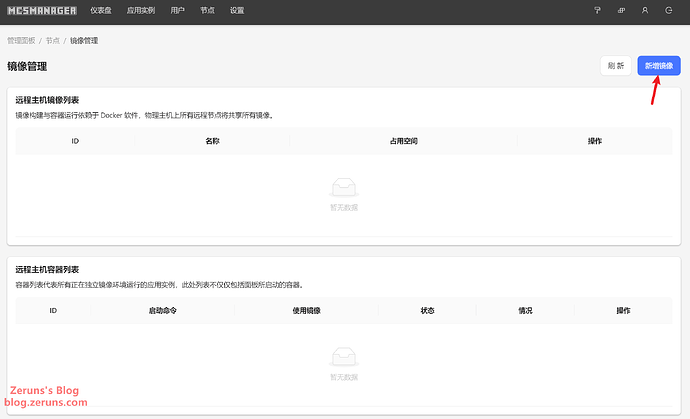Select 节点 in the top navigation
This screenshot has height=419, width=690.
pyautogui.click(x=206, y=10)
